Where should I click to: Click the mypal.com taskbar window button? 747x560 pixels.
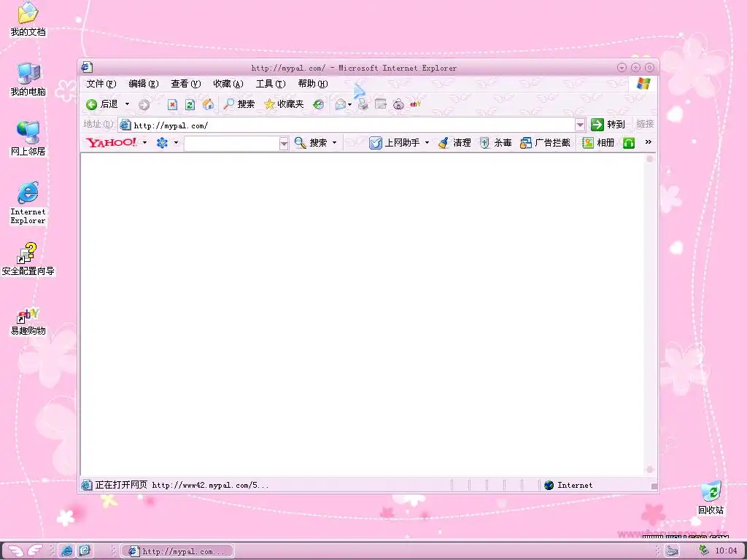coord(177,551)
